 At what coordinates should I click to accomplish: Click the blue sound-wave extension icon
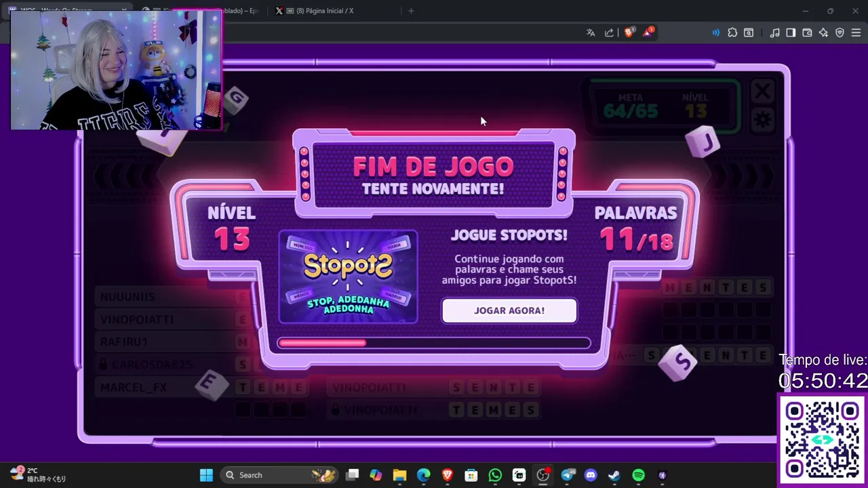pos(715,33)
